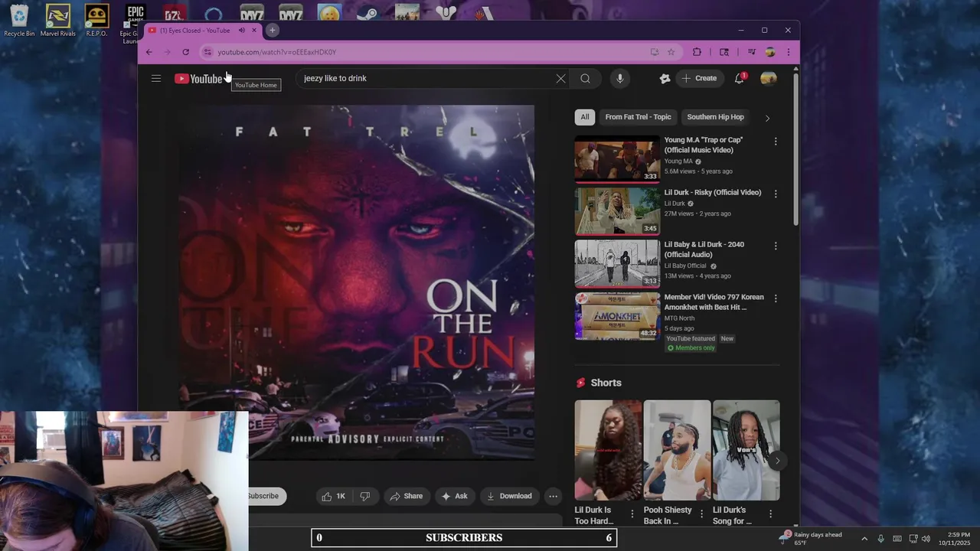Viewport: 980px width, 551px height.
Task: Select the All filter chip
Action: pos(585,117)
